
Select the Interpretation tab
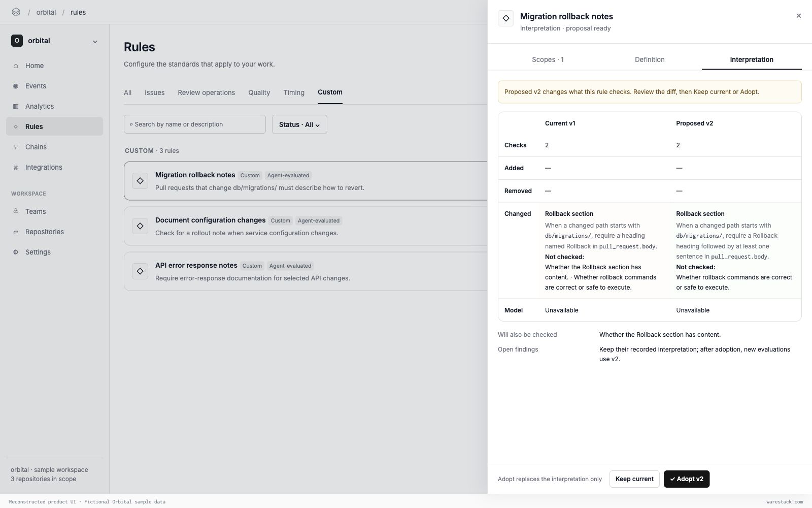tap(752, 60)
